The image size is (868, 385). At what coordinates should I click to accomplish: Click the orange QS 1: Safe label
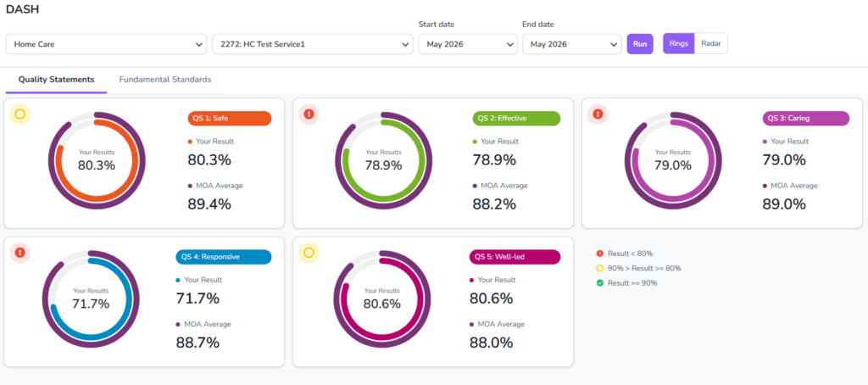click(x=230, y=118)
